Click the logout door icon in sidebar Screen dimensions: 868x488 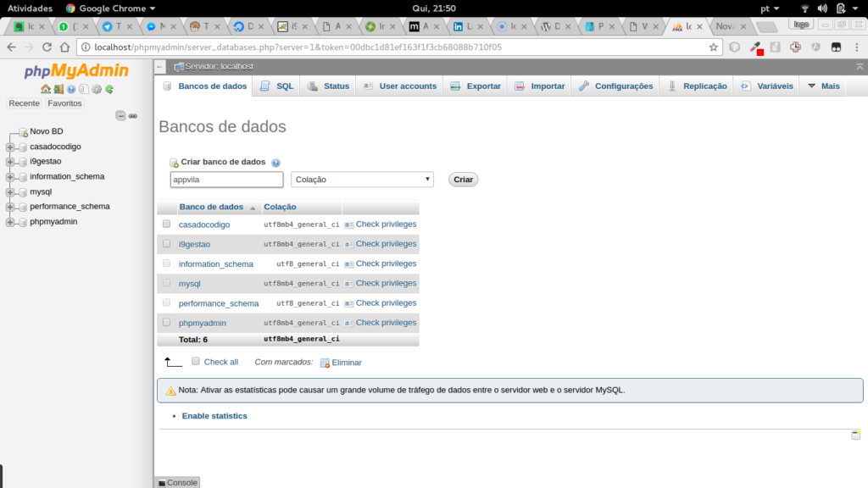click(x=58, y=89)
